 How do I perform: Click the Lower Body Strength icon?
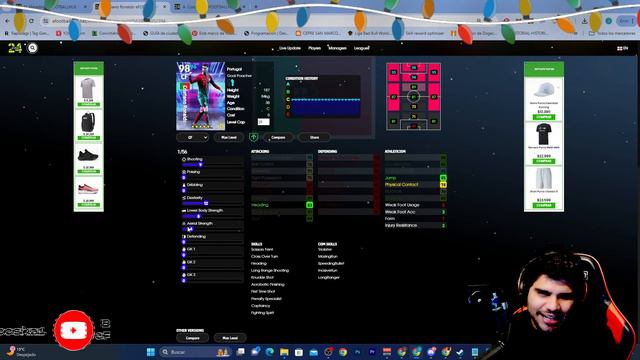[184, 211]
